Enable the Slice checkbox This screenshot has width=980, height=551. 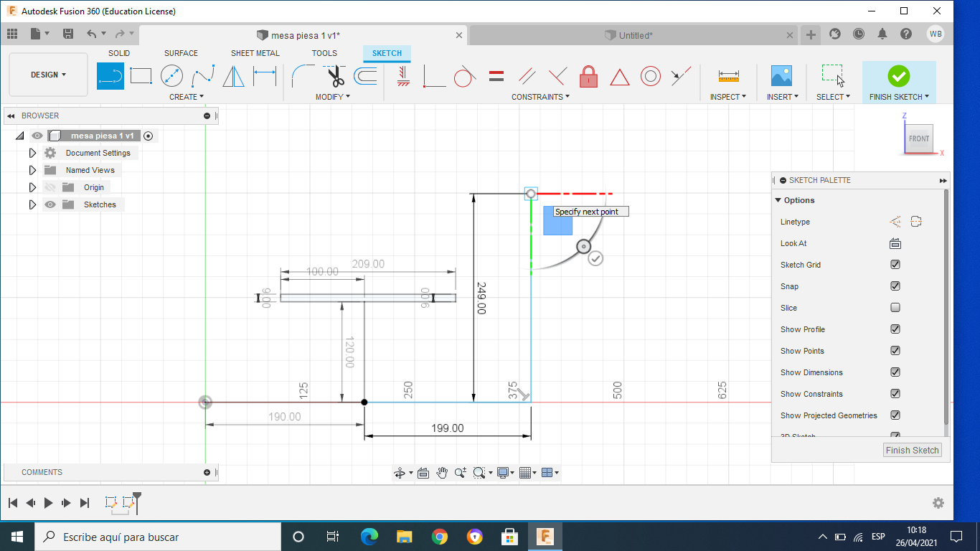(x=895, y=308)
